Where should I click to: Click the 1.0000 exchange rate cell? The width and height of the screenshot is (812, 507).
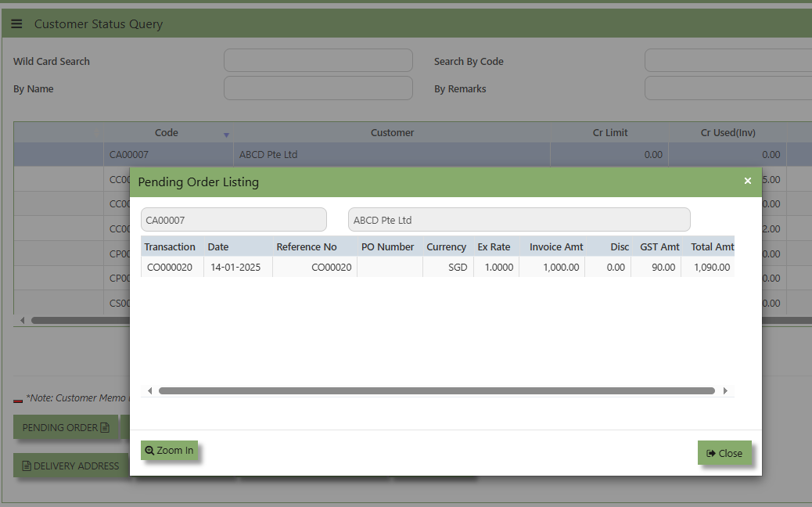(496, 268)
